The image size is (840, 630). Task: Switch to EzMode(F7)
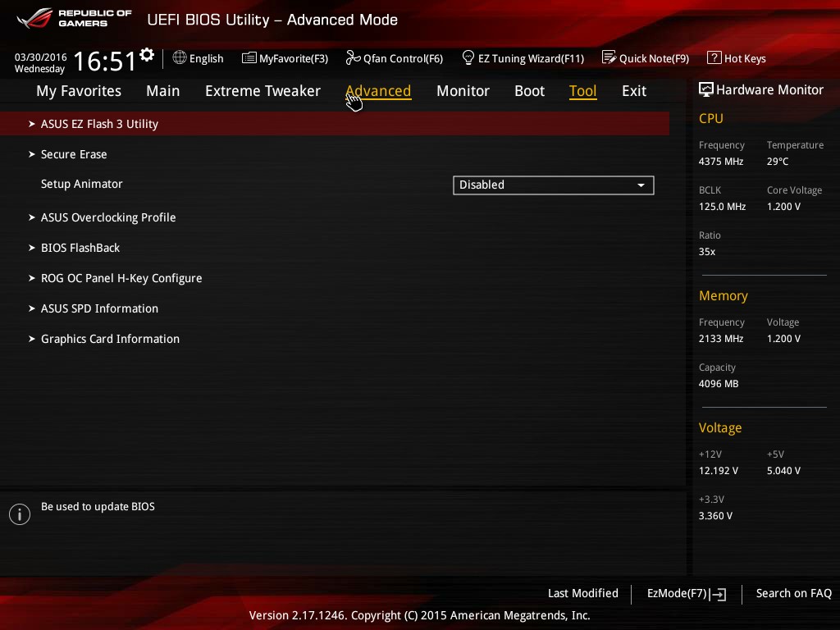click(x=687, y=594)
